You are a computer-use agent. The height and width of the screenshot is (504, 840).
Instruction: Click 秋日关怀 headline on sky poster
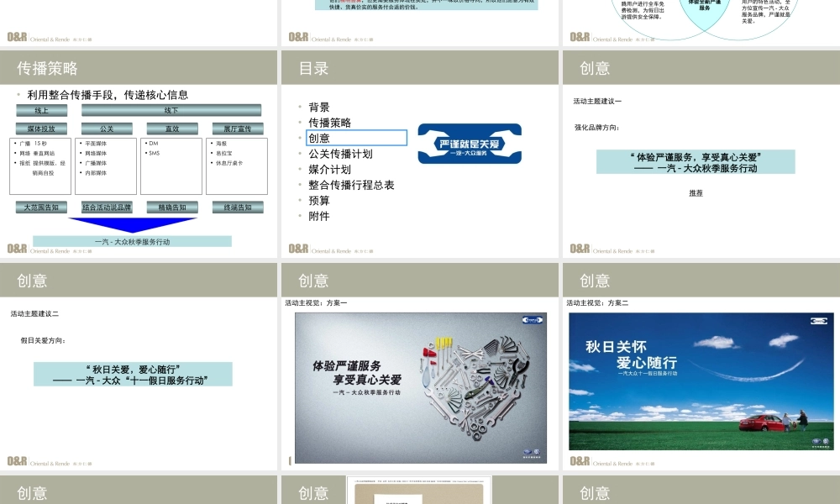point(616,347)
